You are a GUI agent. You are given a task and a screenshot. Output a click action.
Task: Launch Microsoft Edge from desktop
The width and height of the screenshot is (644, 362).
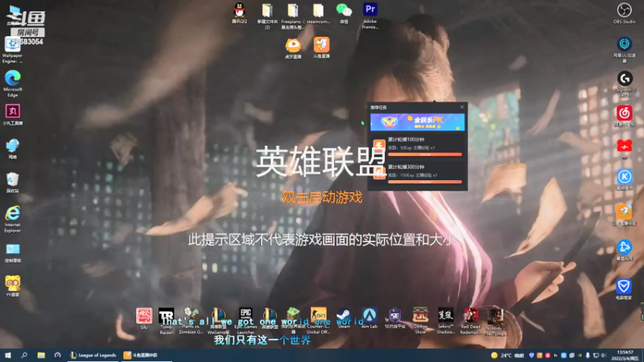pos(12,84)
